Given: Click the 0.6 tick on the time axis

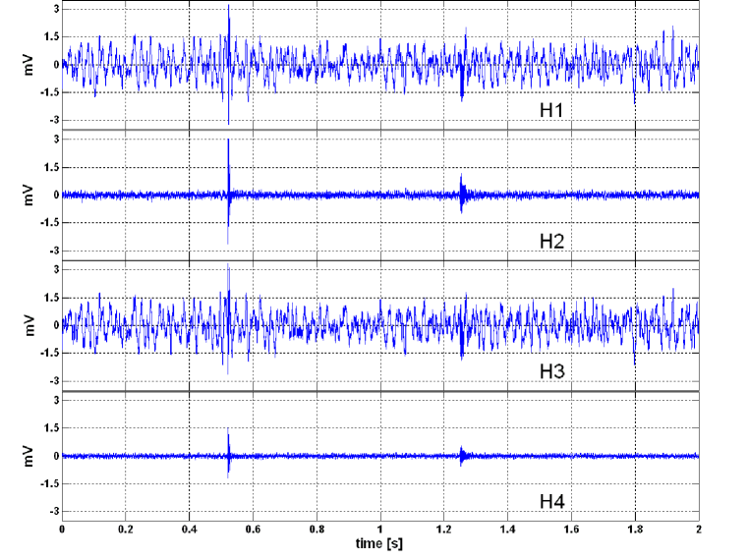Looking at the screenshot, I should (x=253, y=529).
